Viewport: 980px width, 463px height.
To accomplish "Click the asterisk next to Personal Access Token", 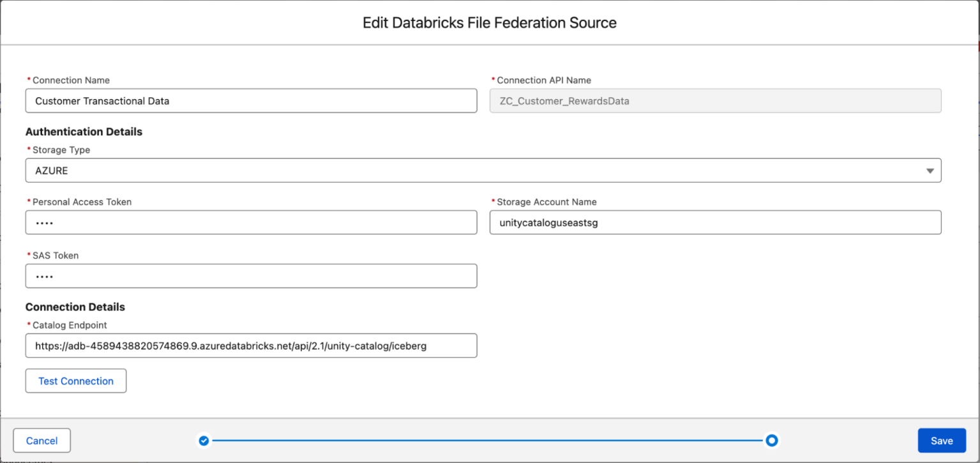I will (29, 202).
